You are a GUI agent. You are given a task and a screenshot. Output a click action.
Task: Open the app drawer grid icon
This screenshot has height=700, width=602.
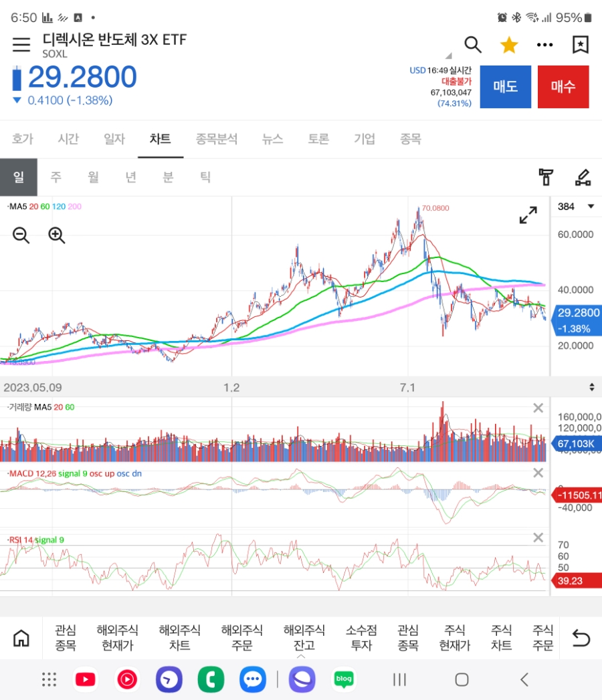(x=49, y=679)
